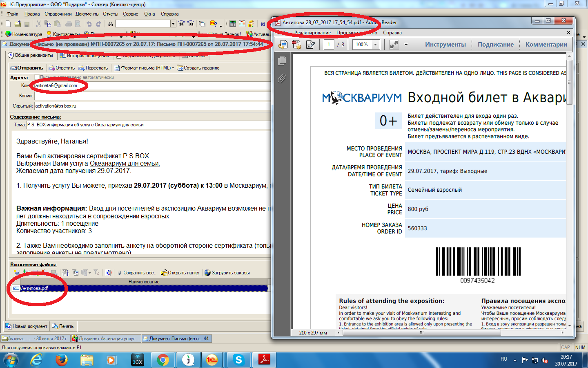
Task: Click the Cut scissors icon in 1C toolbar
Action: 38,24
